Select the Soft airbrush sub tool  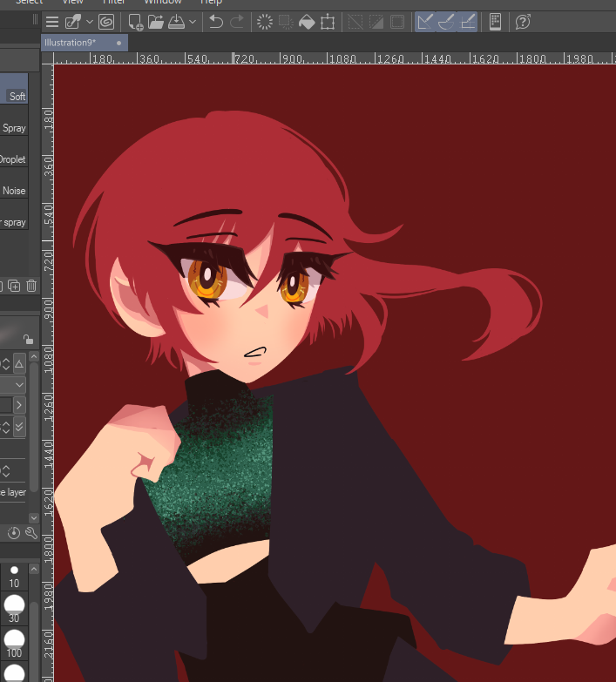(14, 89)
